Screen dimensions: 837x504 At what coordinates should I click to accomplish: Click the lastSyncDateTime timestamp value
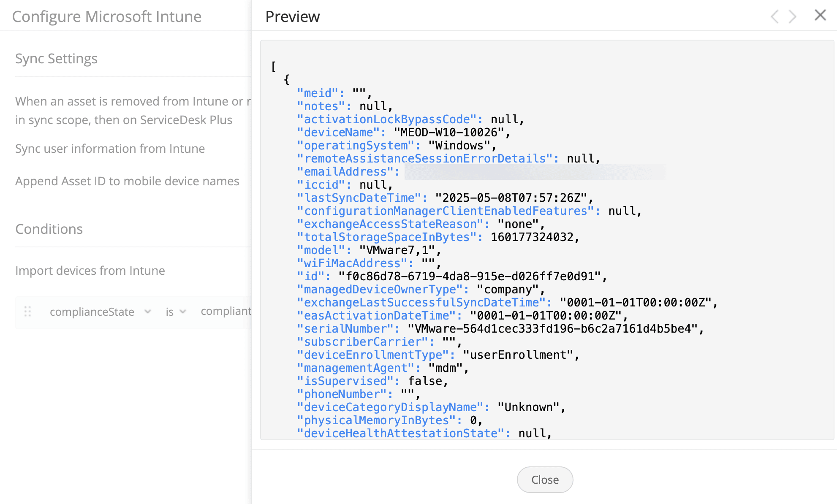[x=511, y=198]
